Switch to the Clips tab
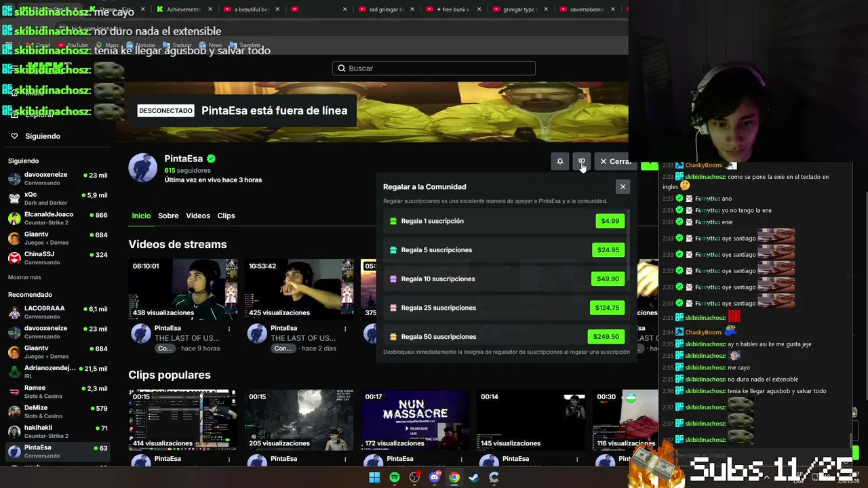Viewport: 868px width, 488px height. click(226, 216)
